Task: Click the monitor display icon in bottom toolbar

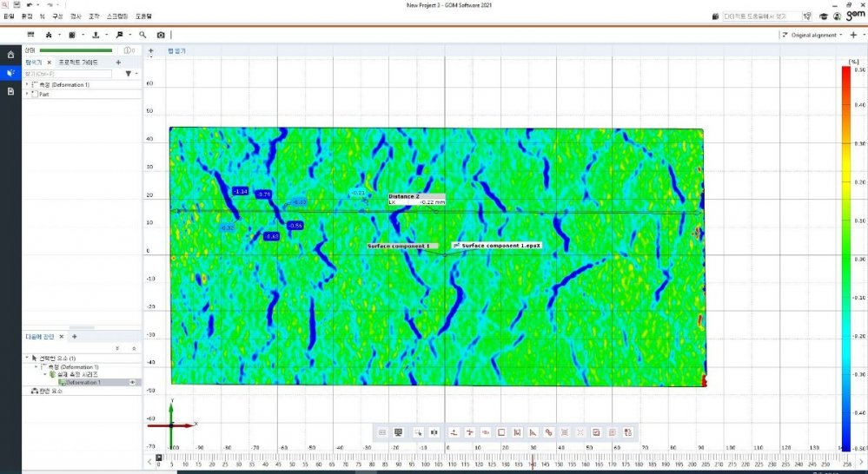Action: pos(399,431)
